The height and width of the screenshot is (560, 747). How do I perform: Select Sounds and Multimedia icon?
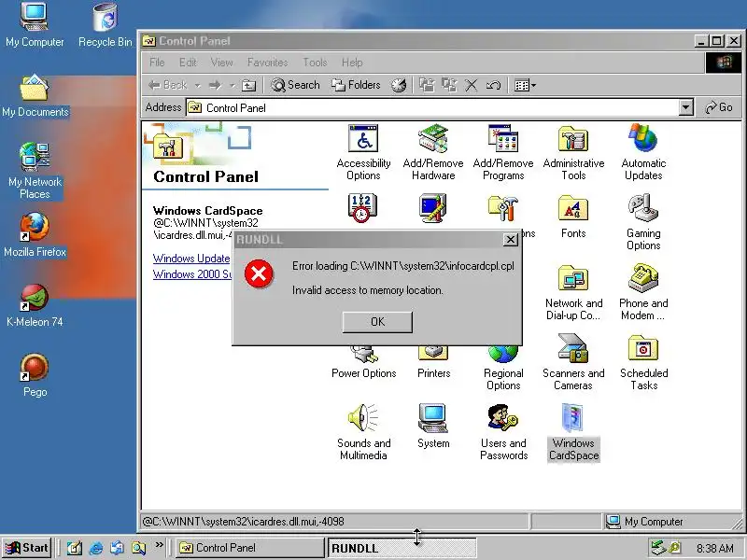pyautogui.click(x=363, y=432)
